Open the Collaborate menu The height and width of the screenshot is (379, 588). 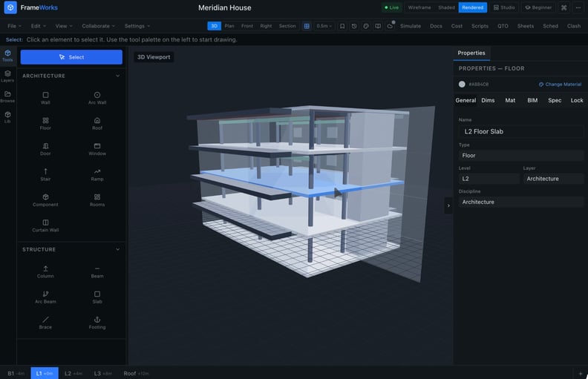coord(98,26)
